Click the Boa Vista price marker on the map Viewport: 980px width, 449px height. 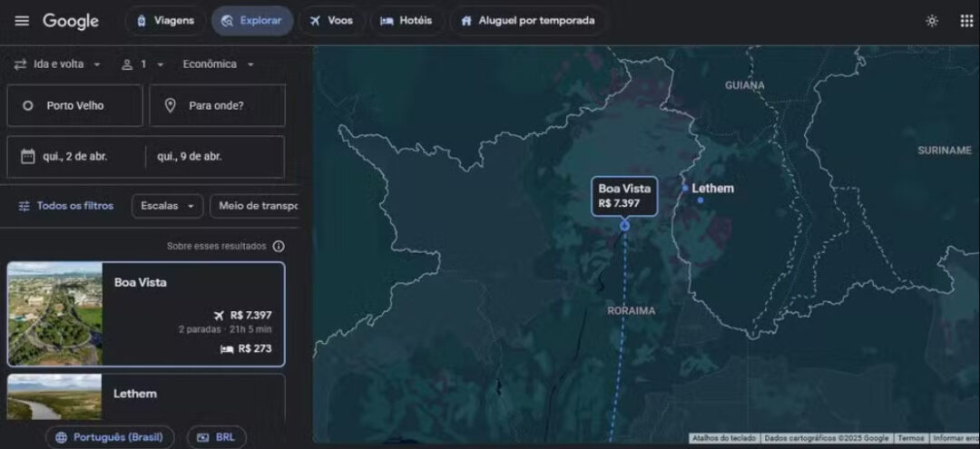click(x=624, y=196)
